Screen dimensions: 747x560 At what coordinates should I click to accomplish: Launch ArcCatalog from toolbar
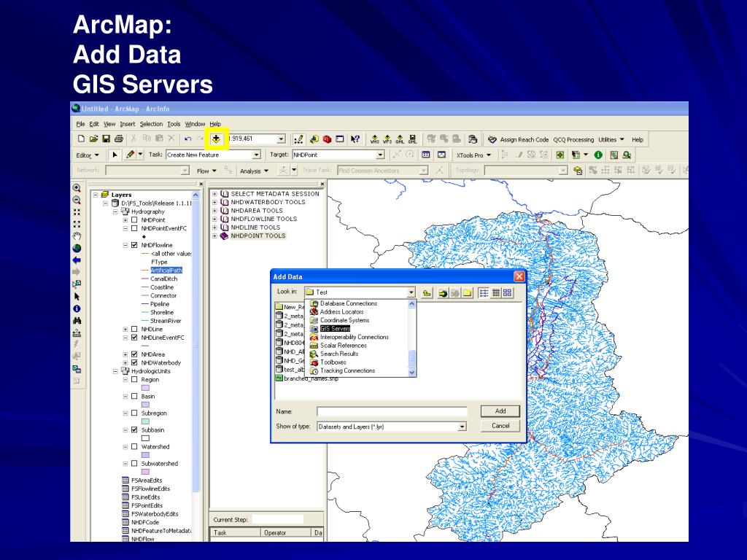click(314, 139)
